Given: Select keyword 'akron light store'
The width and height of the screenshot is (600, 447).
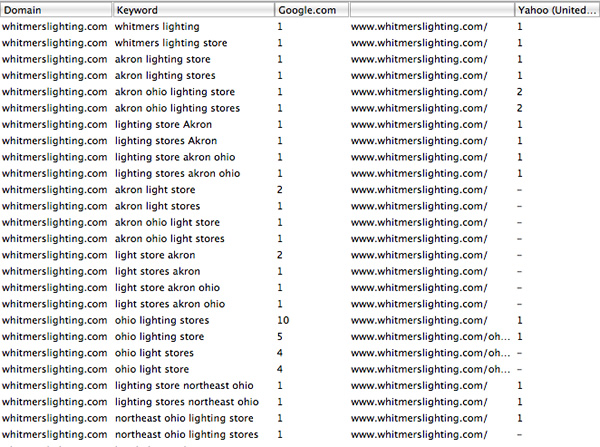Looking at the screenshot, I should (x=155, y=190).
